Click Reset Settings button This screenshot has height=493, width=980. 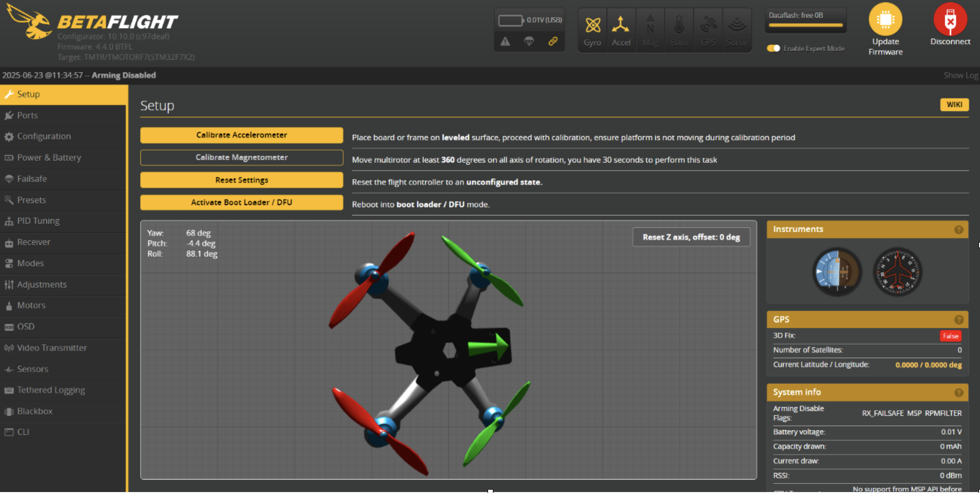[241, 180]
